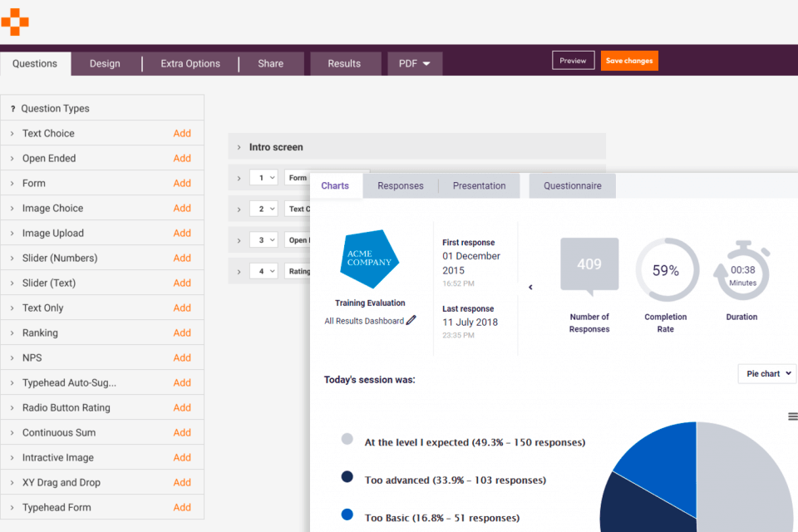Click the left arrow beside response stats
Viewport: 798px width, 532px height.
point(530,287)
